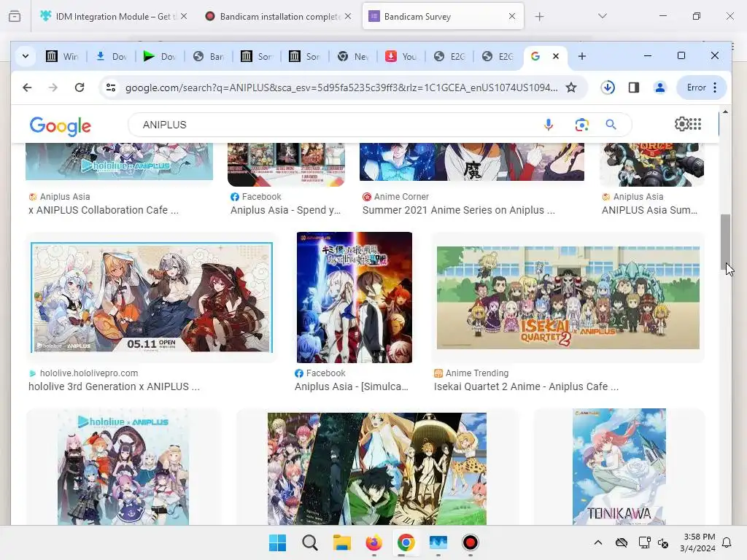Open the Chrome tab search dropdown
Viewport: 747px width, 560px height.
pyautogui.click(x=26, y=56)
